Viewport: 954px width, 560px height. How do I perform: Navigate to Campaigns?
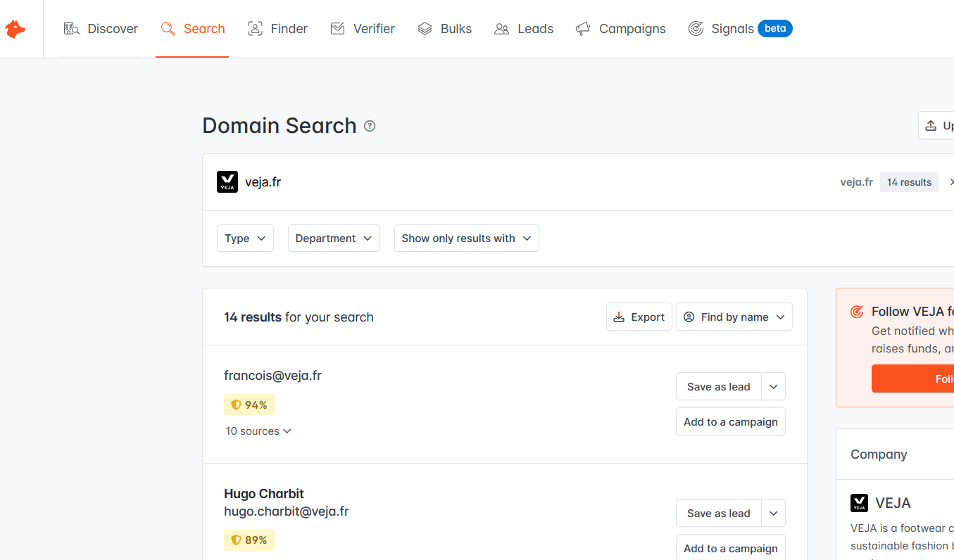620,29
